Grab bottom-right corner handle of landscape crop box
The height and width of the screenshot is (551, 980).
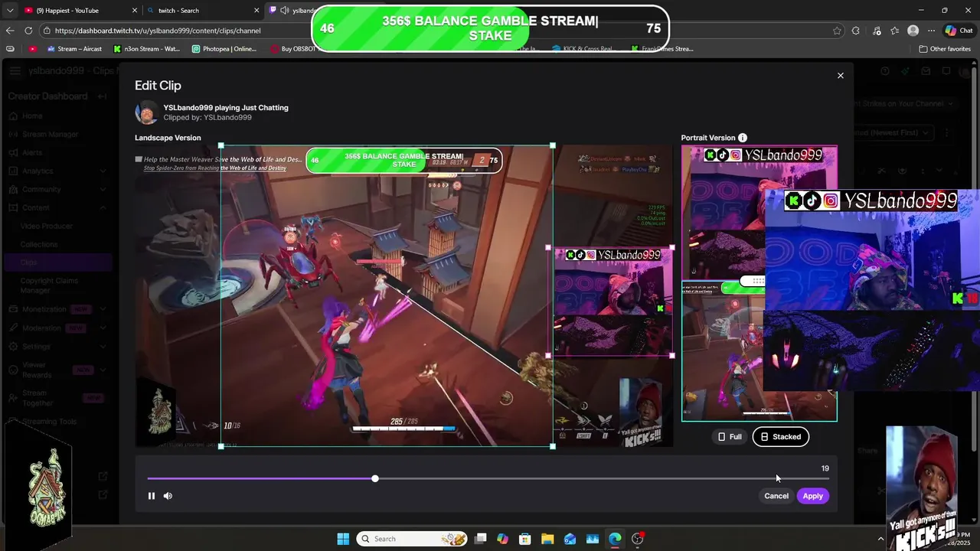coord(553,446)
